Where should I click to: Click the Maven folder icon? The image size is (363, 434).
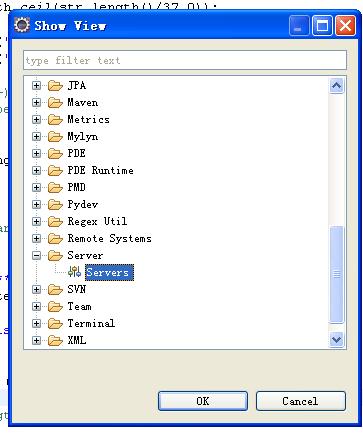[55, 102]
